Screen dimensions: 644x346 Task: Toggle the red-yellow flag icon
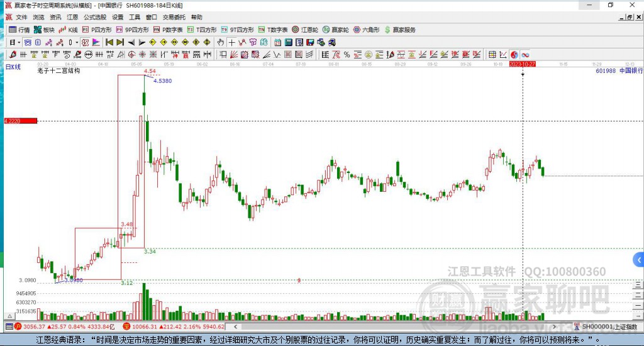pos(96,42)
